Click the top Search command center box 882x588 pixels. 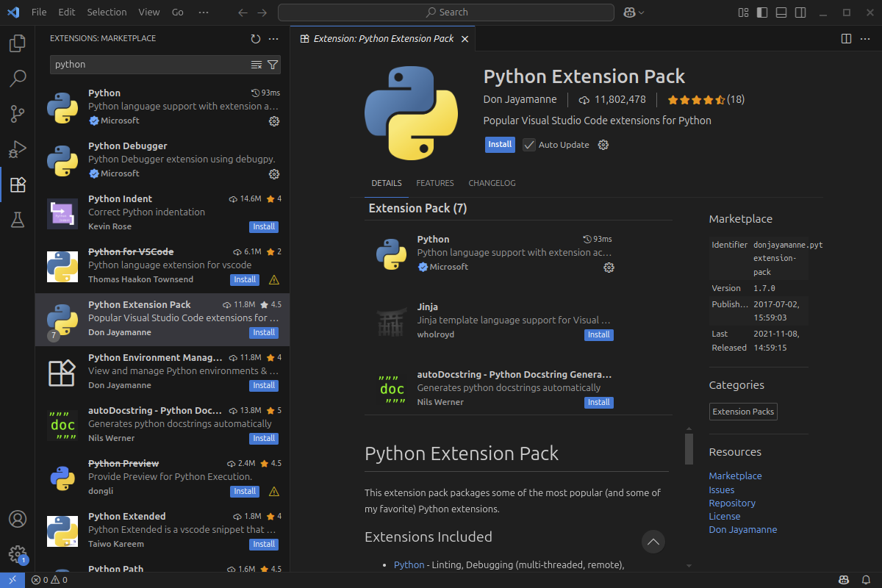pyautogui.click(x=447, y=12)
